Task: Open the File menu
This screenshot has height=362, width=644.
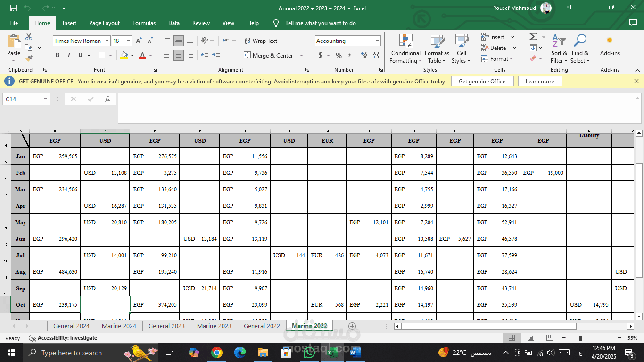Action: [x=14, y=23]
